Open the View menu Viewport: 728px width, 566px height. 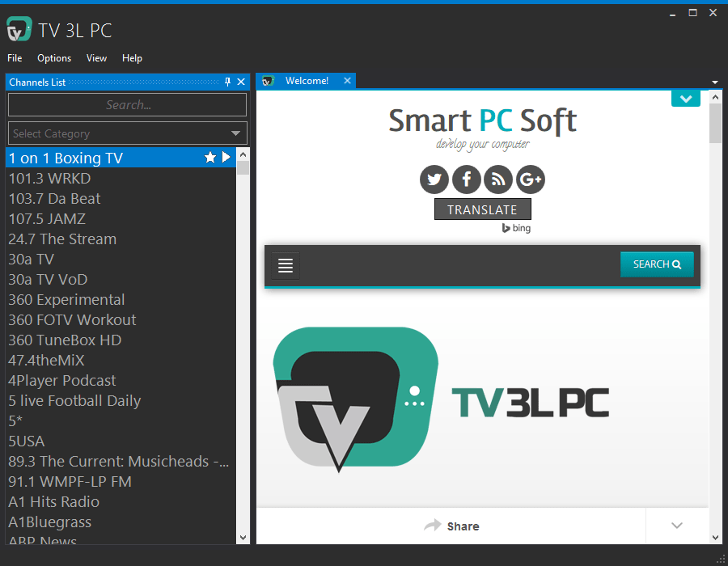[96, 58]
